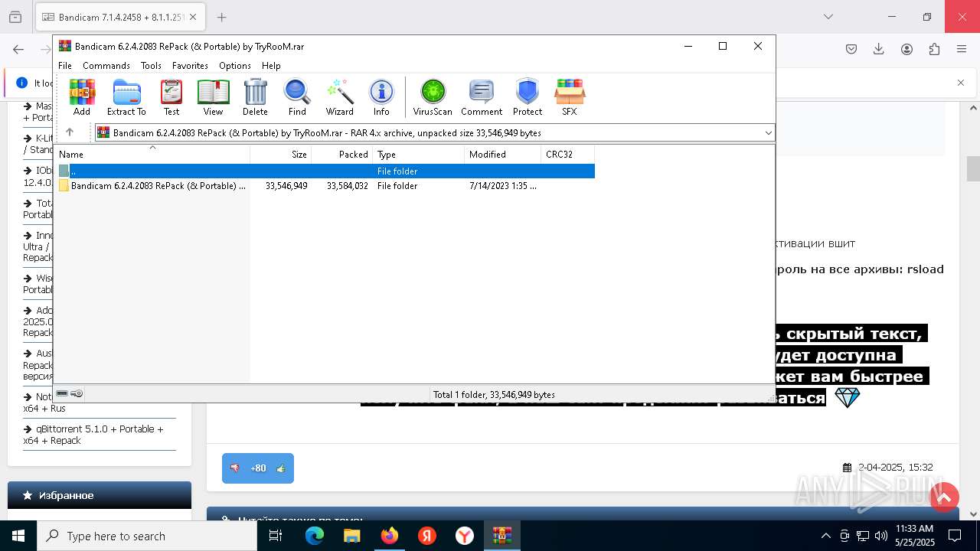Open the Tools menu

tap(151, 66)
